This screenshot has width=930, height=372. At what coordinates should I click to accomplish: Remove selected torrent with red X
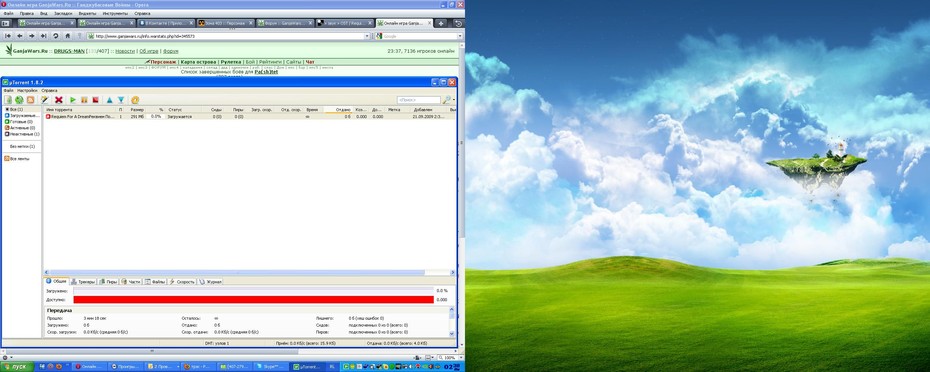(x=59, y=100)
